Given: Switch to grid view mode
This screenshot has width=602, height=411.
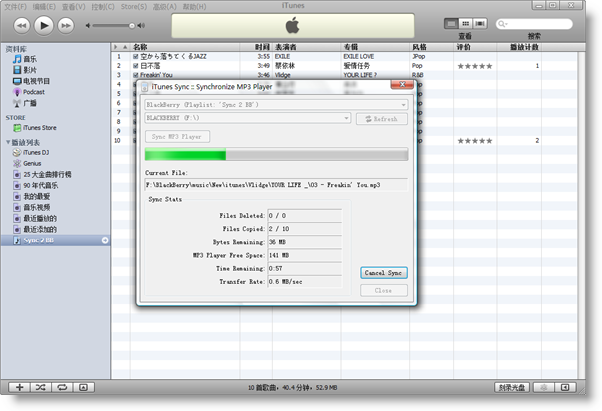Looking at the screenshot, I should pyautogui.click(x=466, y=24).
